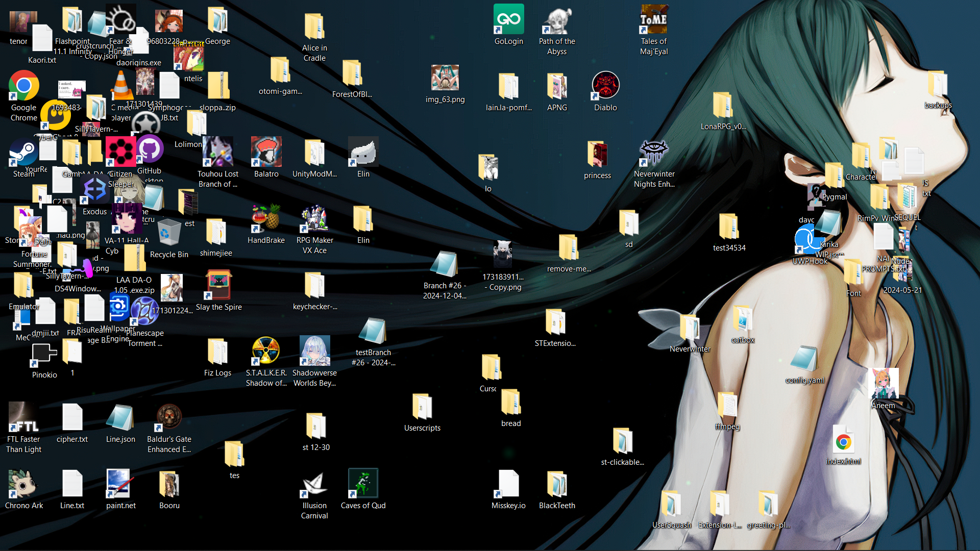
Task: Click the img_63.png image thumbnail
Action: tap(445, 78)
